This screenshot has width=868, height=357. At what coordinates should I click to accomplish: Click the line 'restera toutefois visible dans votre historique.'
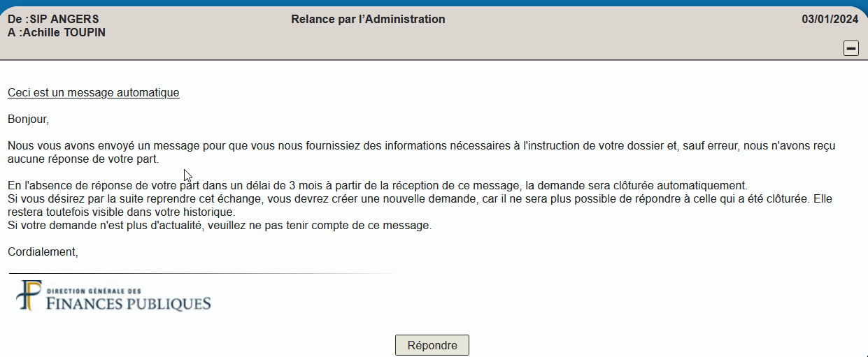coord(121,212)
